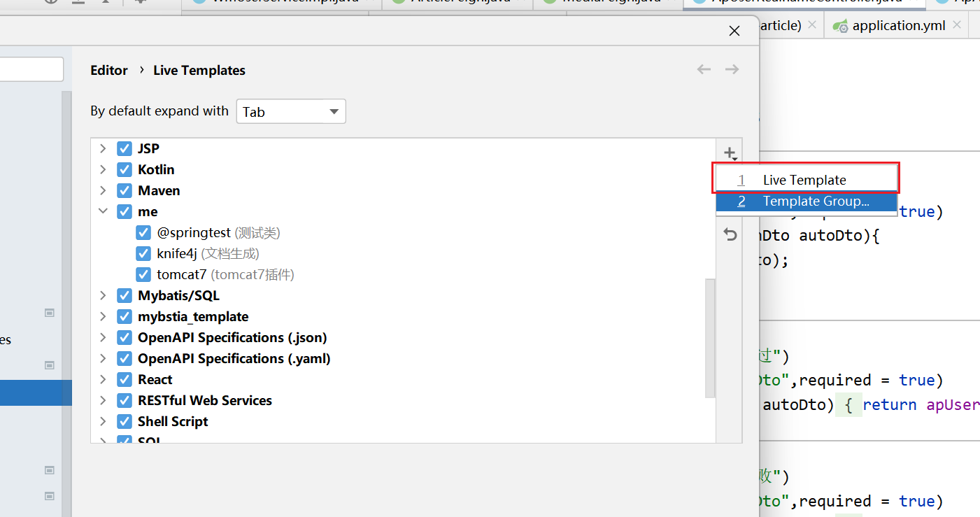Click the plus add template icon

[730, 153]
